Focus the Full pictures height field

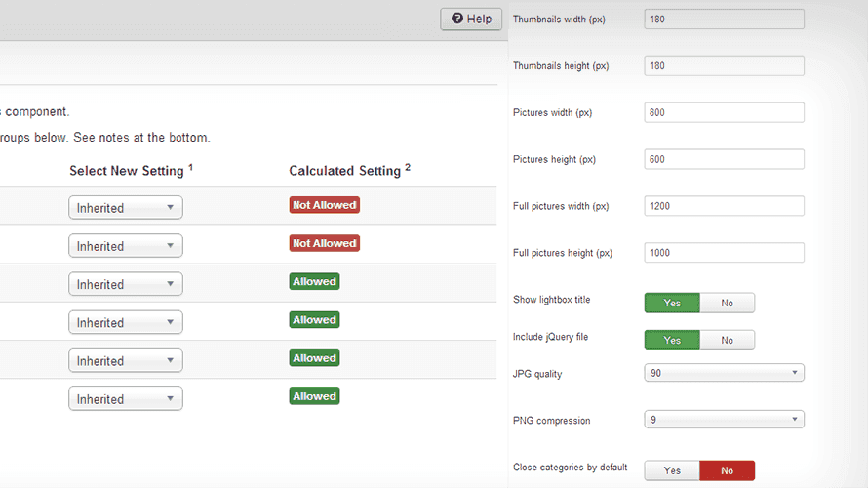click(724, 253)
